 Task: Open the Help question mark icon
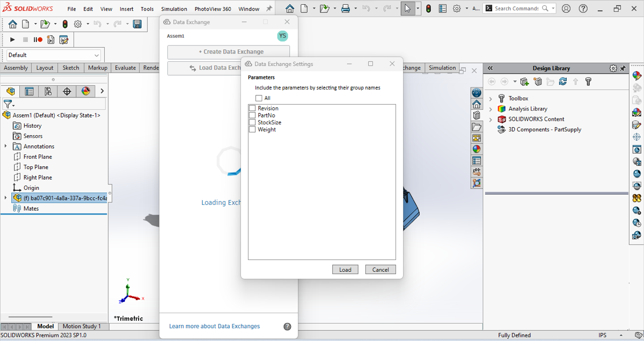tap(583, 9)
